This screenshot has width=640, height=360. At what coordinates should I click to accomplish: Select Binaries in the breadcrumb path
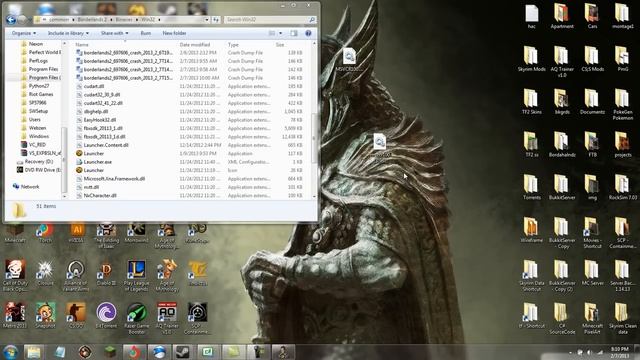point(124,20)
